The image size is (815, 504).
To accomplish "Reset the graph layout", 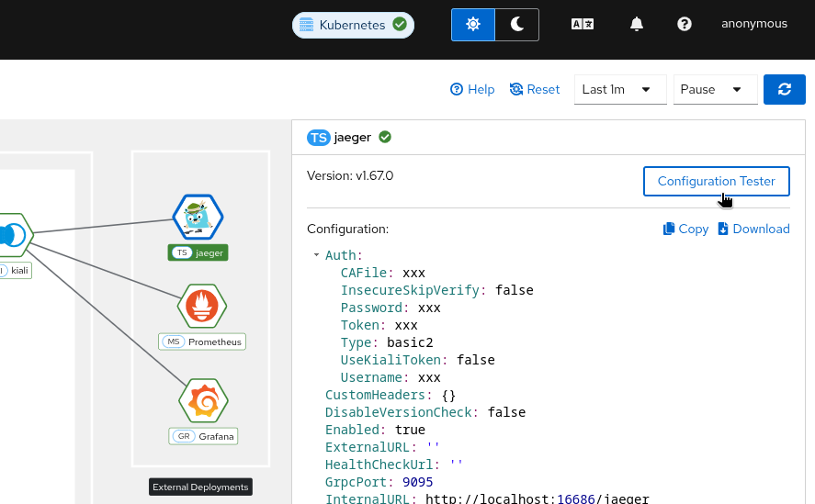I will point(535,89).
